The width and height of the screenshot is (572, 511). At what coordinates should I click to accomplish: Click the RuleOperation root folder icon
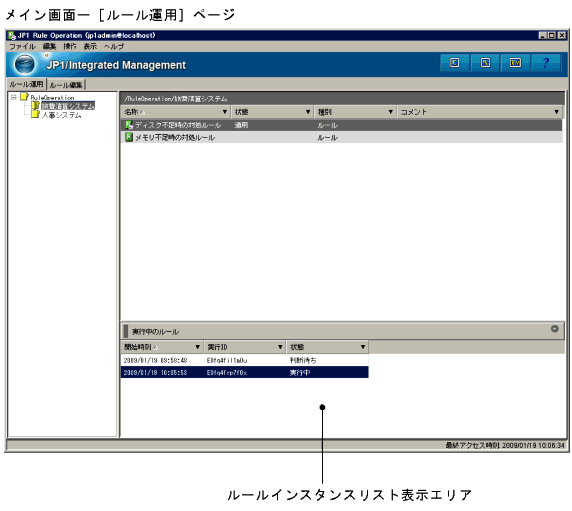click(x=24, y=97)
